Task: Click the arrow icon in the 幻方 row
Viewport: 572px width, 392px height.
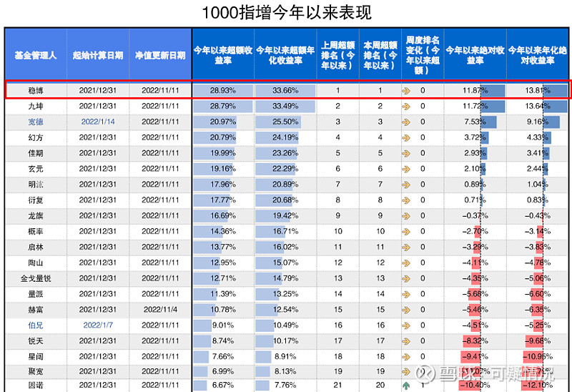Action: pos(406,137)
